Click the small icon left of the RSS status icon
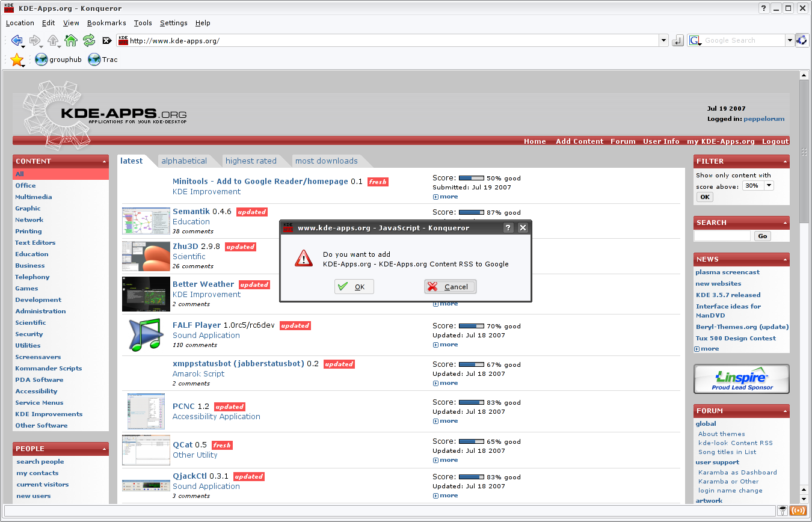This screenshot has height=522, width=812. click(x=782, y=511)
